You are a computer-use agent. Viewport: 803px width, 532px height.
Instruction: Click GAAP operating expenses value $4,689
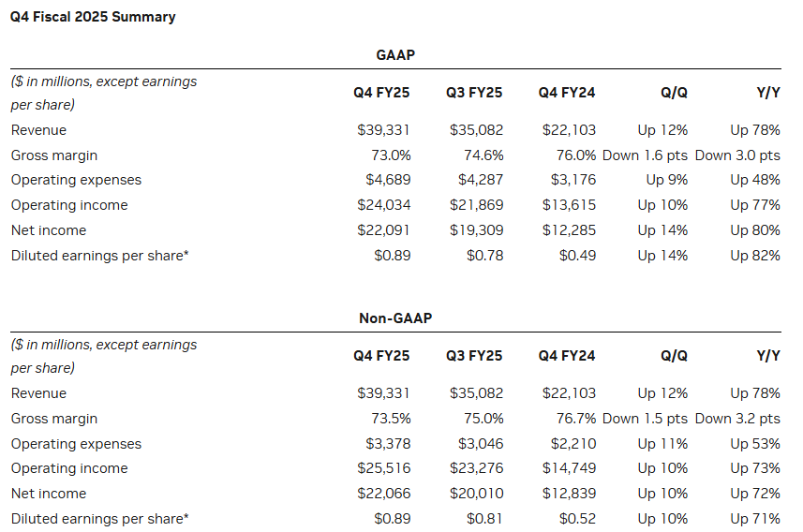coord(387,180)
